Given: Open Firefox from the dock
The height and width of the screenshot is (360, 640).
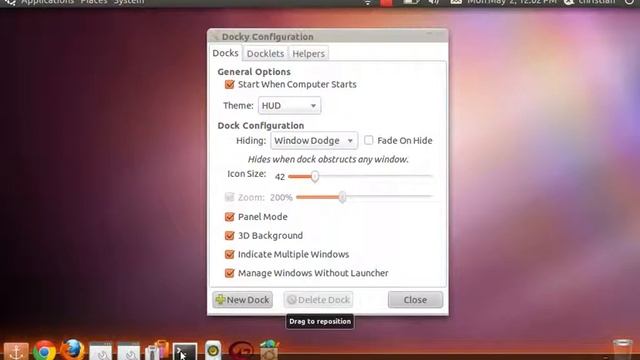Looking at the screenshot, I should pyautogui.click(x=73, y=350).
